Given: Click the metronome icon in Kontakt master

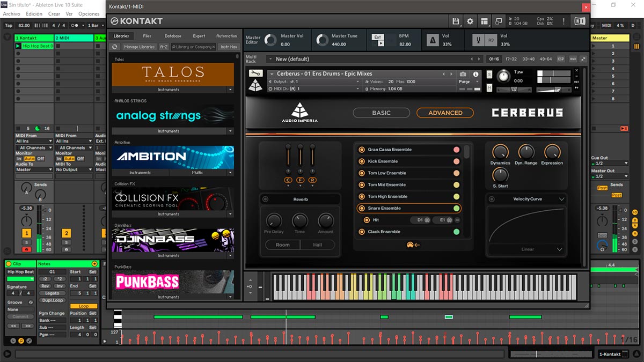Looking at the screenshot, I should point(432,40).
